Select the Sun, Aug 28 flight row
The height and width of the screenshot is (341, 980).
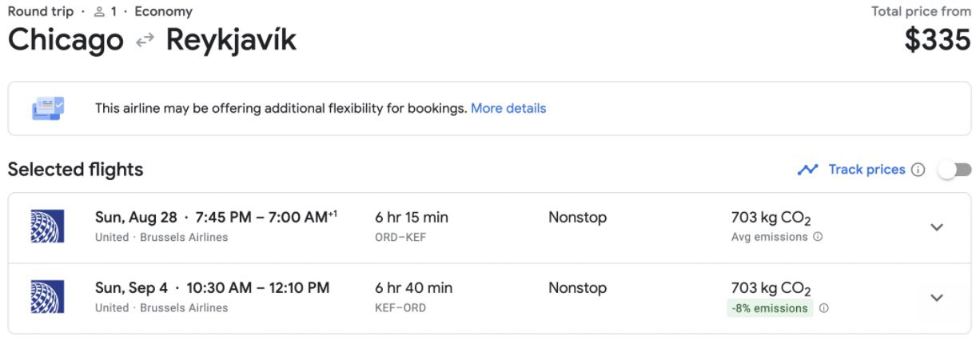[490, 227]
